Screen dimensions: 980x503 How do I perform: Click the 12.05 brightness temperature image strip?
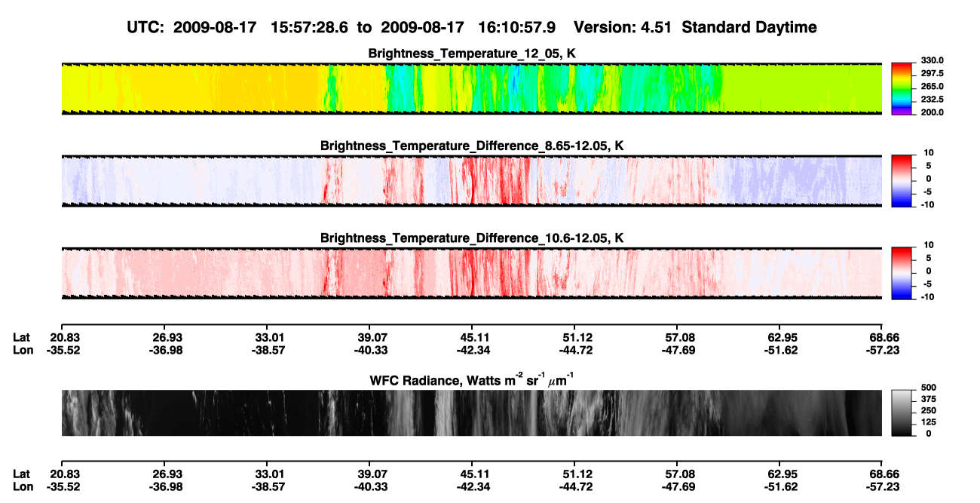[472, 89]
